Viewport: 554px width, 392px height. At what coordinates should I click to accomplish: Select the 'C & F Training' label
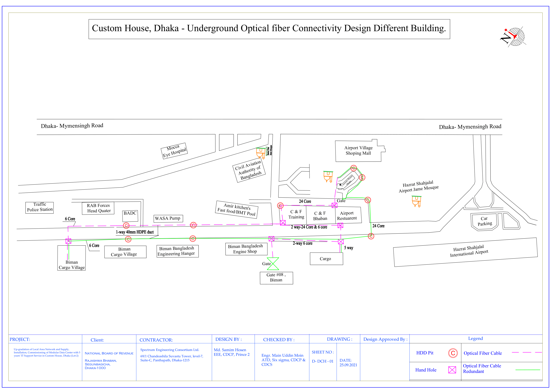(x=296, y=214)
